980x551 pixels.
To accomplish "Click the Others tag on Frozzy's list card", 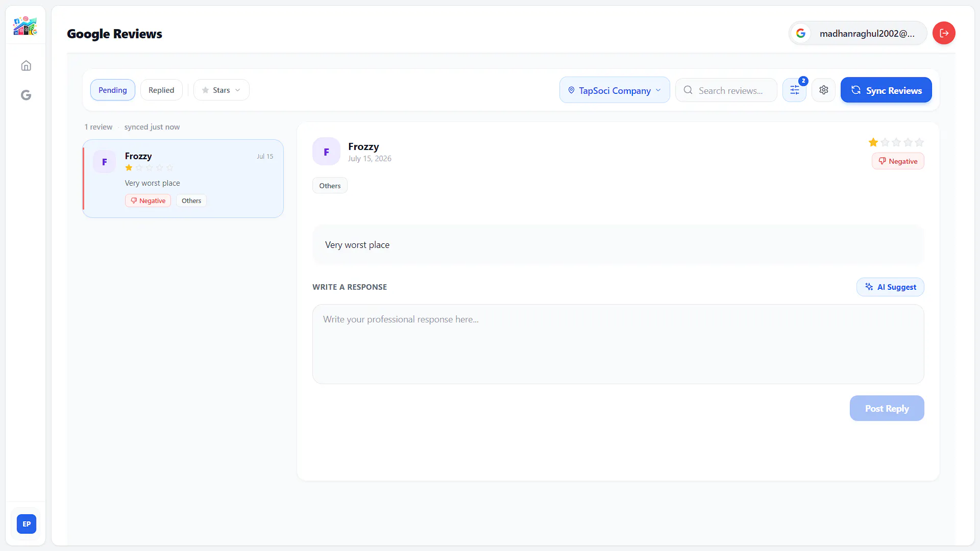I will (191, 201).
